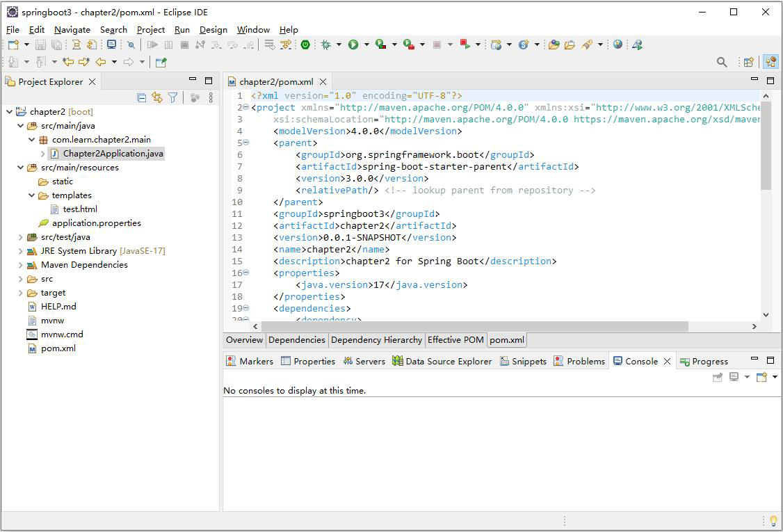Close the chapter2/pom.xml editor tab

click(x=323, y=82)
